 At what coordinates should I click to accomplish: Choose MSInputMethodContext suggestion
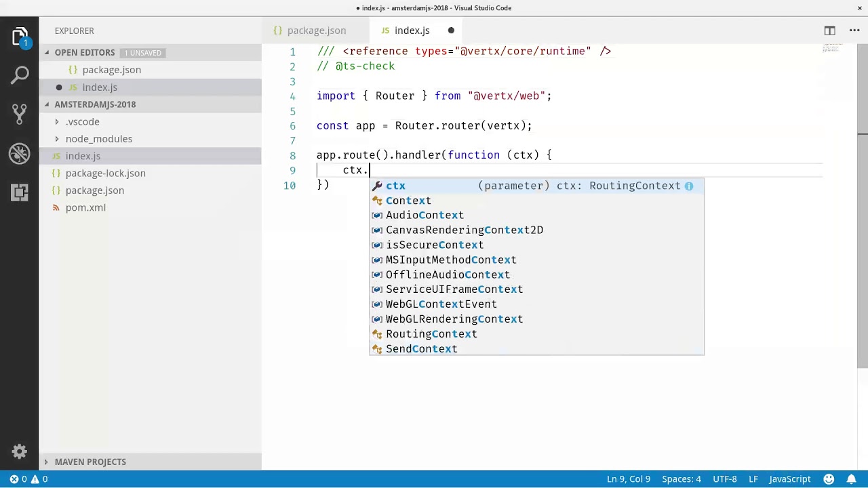[x=536, y=260]
